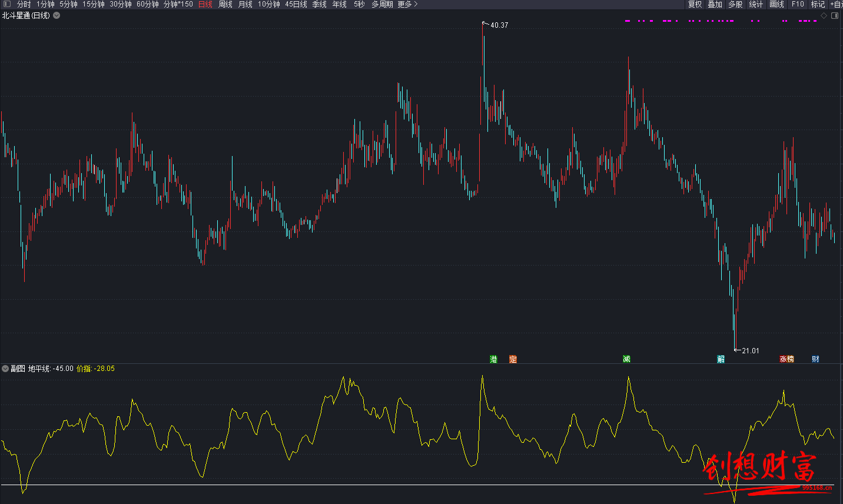
Task: Switch to 年线 yearly chart
Action: (340, 4)
